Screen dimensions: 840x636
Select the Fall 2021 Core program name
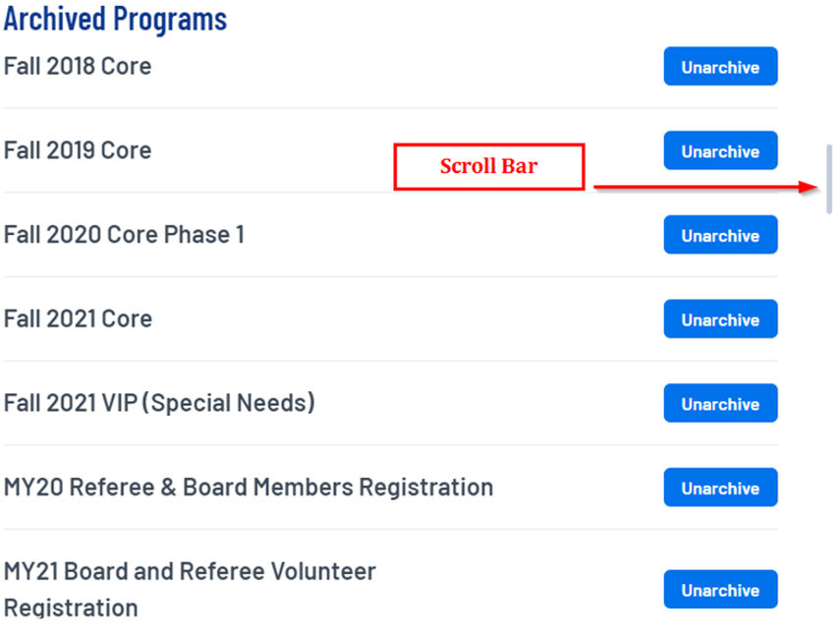click(78, 318)
